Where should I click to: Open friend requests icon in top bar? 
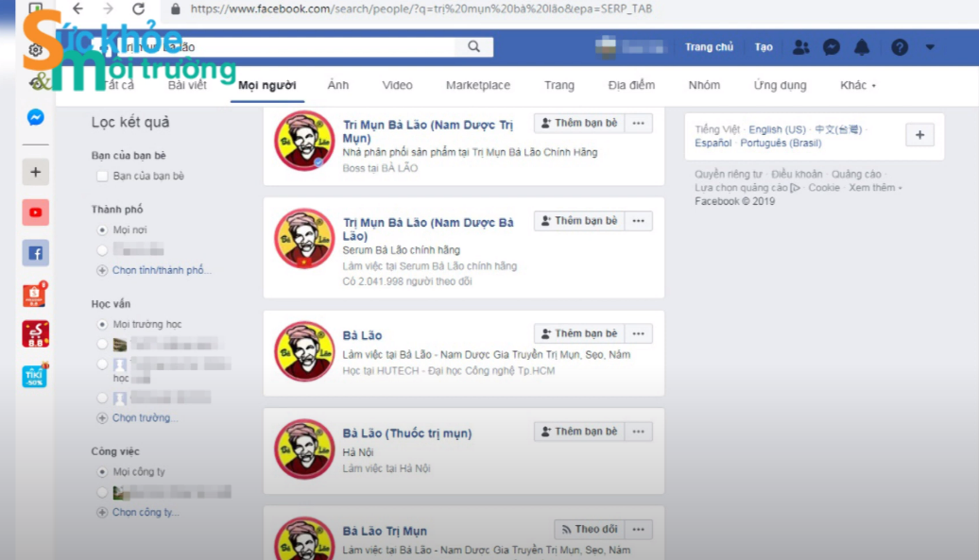click(801, 47)
